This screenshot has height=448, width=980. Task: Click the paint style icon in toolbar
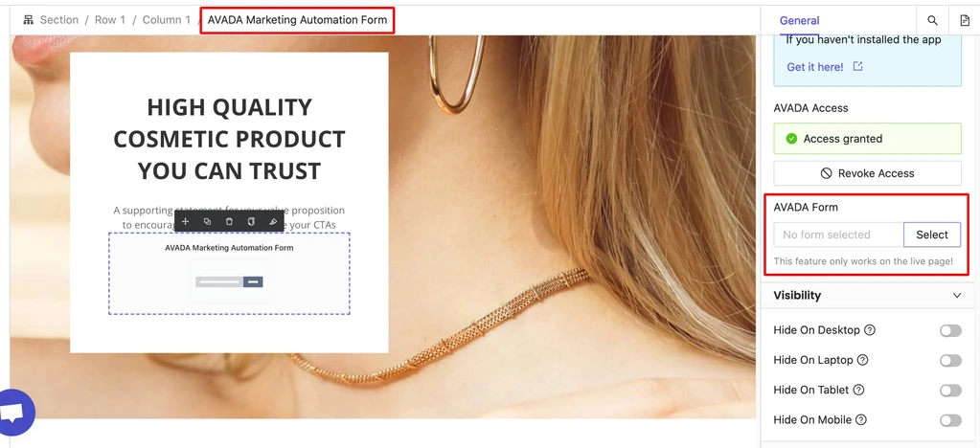click(x=272, y=222)
